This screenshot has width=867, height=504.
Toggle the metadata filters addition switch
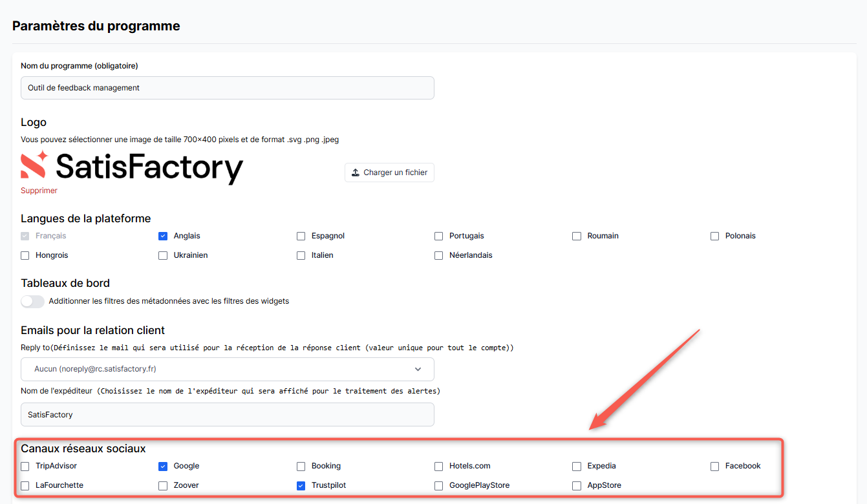tap(32, 301)
